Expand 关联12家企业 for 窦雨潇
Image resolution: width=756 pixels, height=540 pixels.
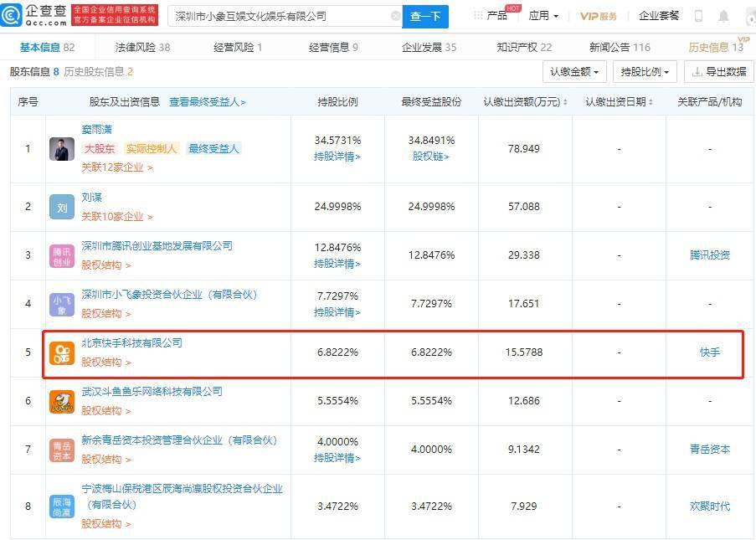click(x=117, y=167)
